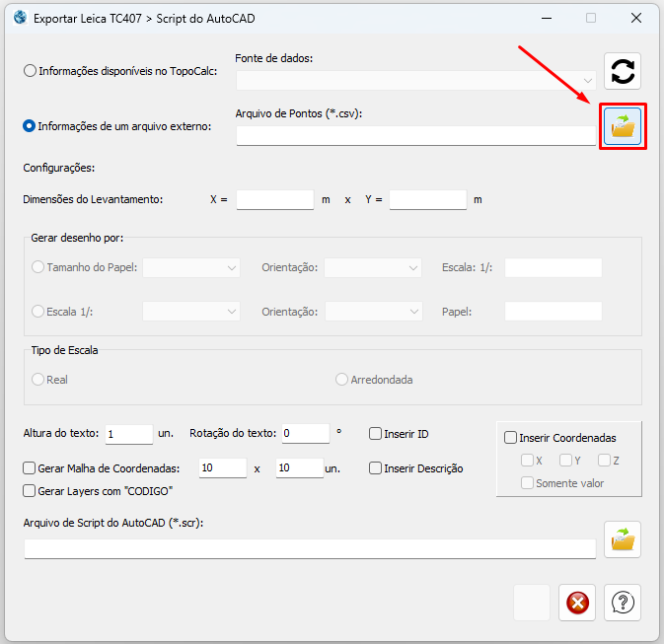Open the 'Tamanho do Papel' dropdown
The height and width of the screenshot is (644, 664).
(x=191, y=267)
